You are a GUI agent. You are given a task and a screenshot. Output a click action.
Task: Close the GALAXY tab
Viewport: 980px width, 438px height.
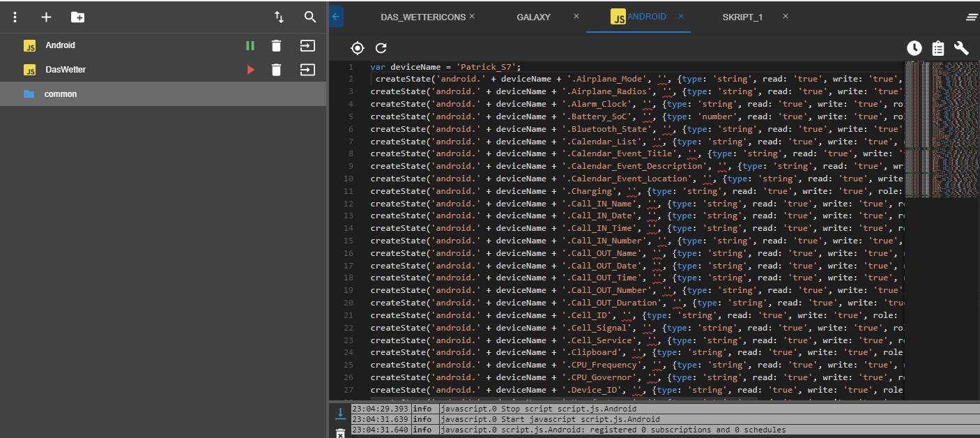(x=576, y=16)
